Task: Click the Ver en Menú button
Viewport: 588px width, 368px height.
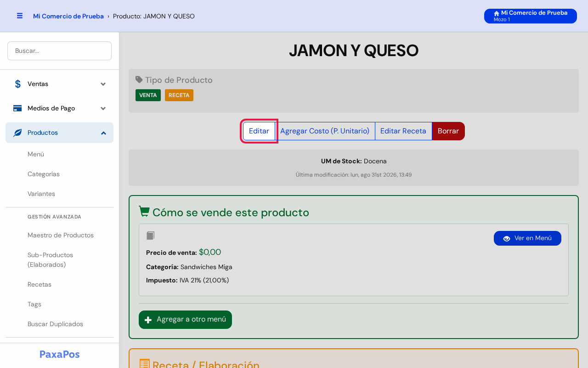Action: point(527,238)
